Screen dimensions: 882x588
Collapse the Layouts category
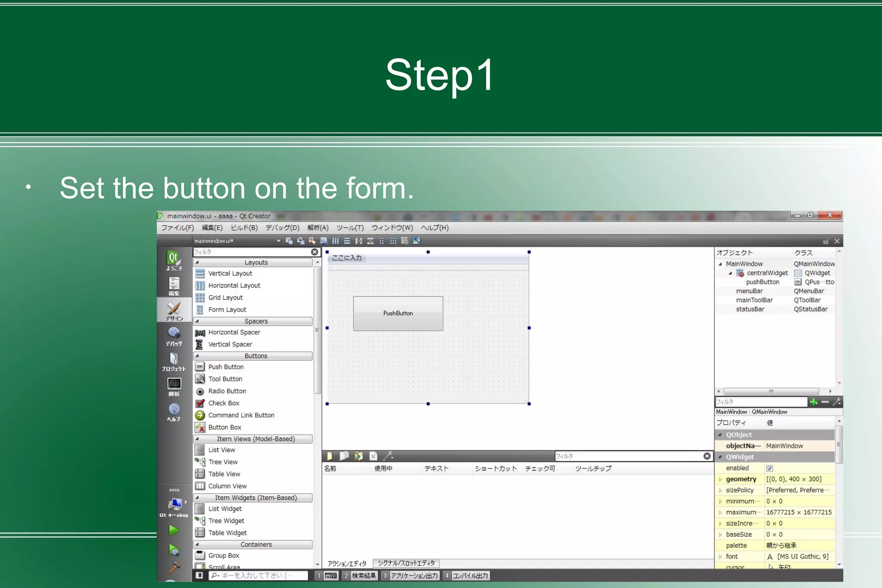coord(253,262)
